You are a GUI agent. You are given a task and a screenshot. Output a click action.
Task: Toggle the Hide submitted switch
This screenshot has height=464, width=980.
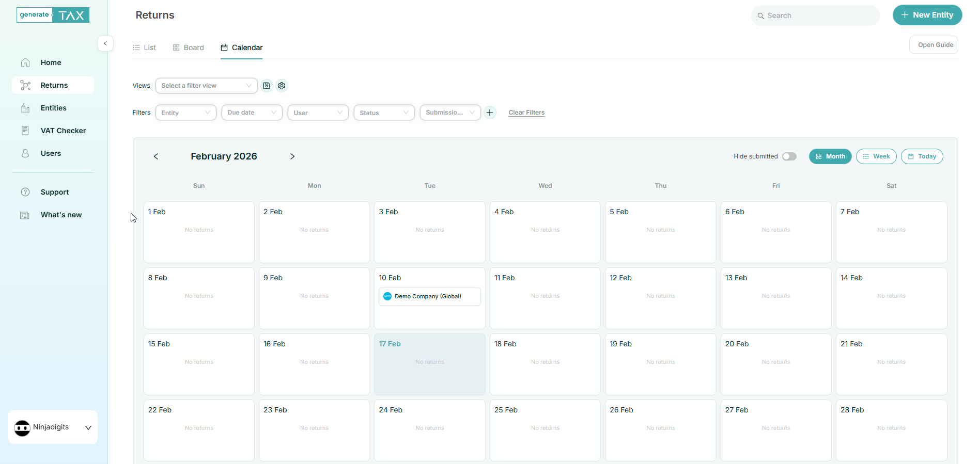point(789,156)
